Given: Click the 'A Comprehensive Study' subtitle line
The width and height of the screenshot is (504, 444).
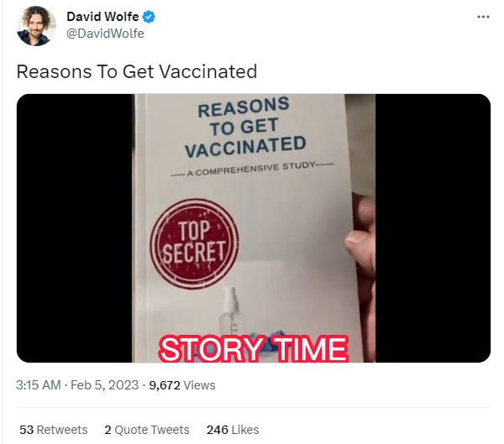Looking at the screenshot, I should [252, 169].
